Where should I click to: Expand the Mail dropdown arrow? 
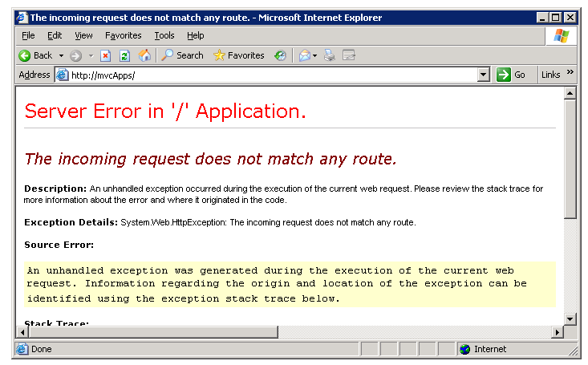click(314, 56)
